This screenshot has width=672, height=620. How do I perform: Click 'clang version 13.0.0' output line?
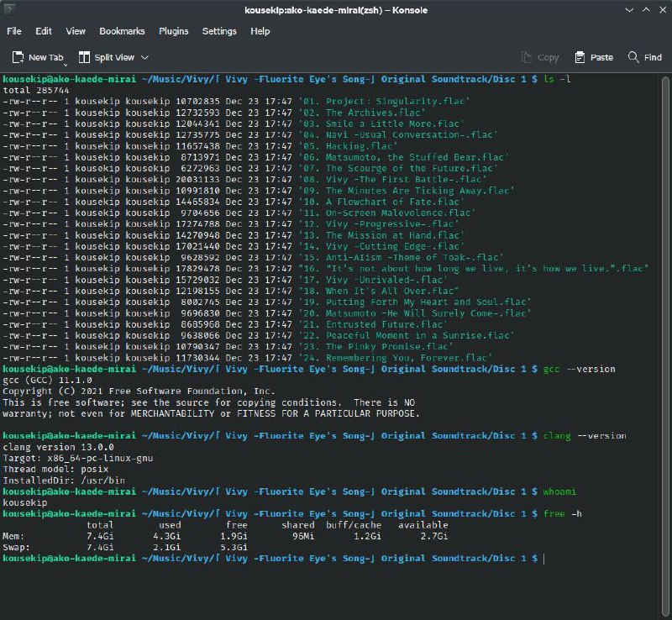pyautogui.click(x=58, y=447)
